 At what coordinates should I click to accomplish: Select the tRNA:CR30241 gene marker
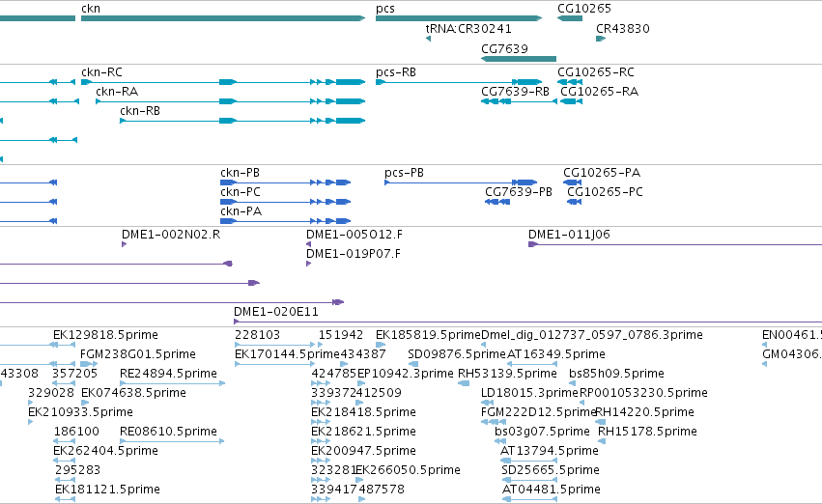tap(428, 39)
